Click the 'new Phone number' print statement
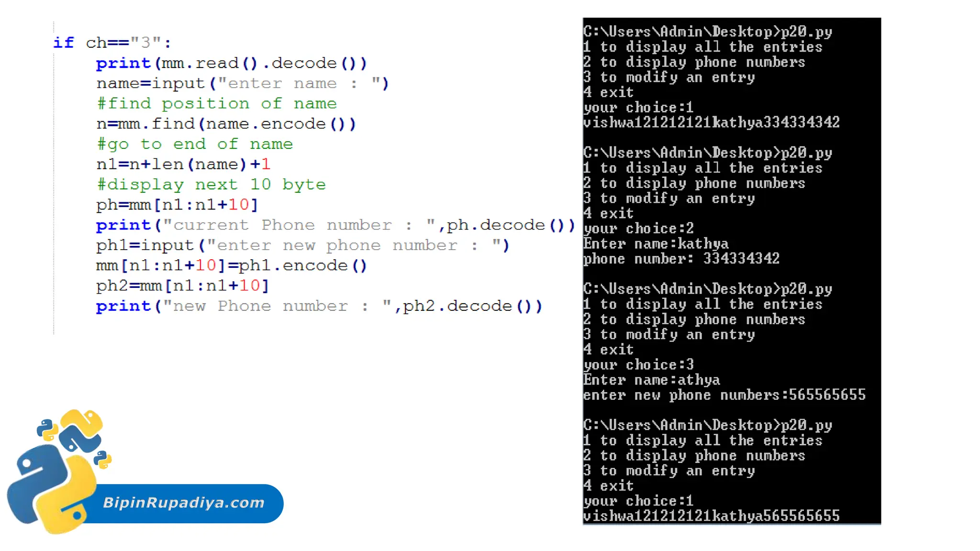Image resolution: width=980 pixels, height=551 pixels. 319,306
